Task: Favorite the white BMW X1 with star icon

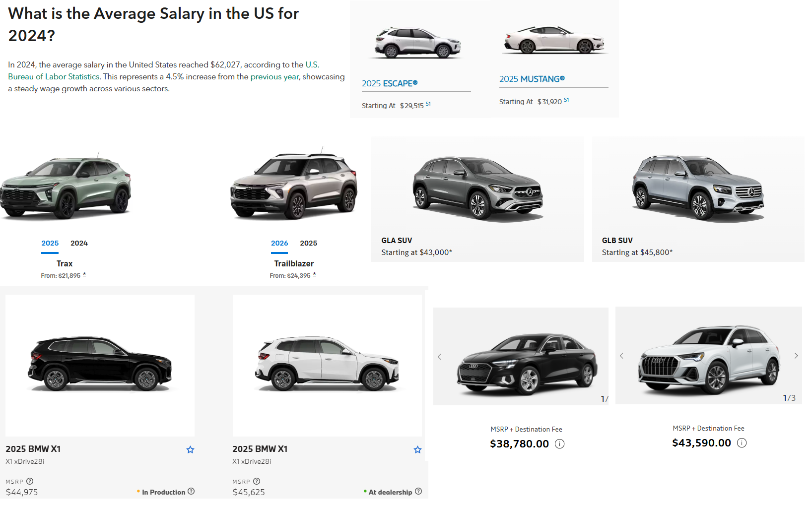Action: pos(417,449)
